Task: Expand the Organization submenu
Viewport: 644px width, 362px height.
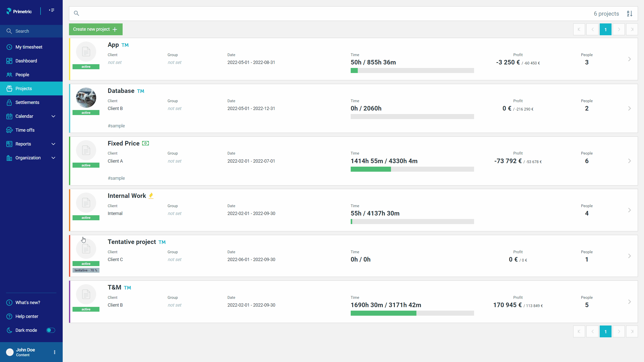Action: pos(53,158)
